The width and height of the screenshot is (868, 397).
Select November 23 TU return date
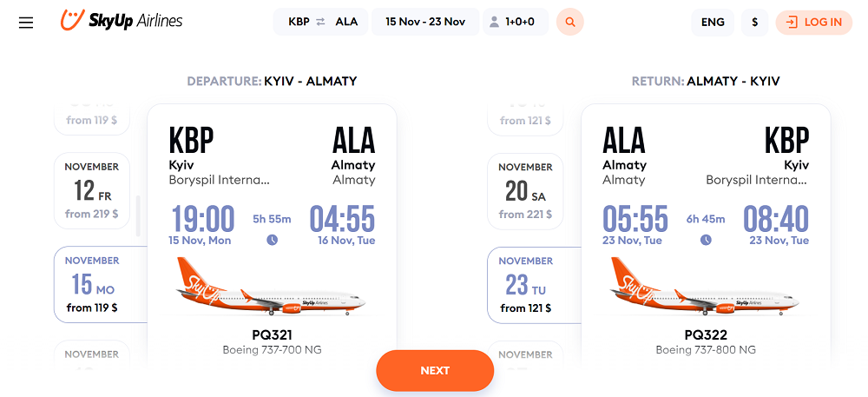[x=534, y=285]
